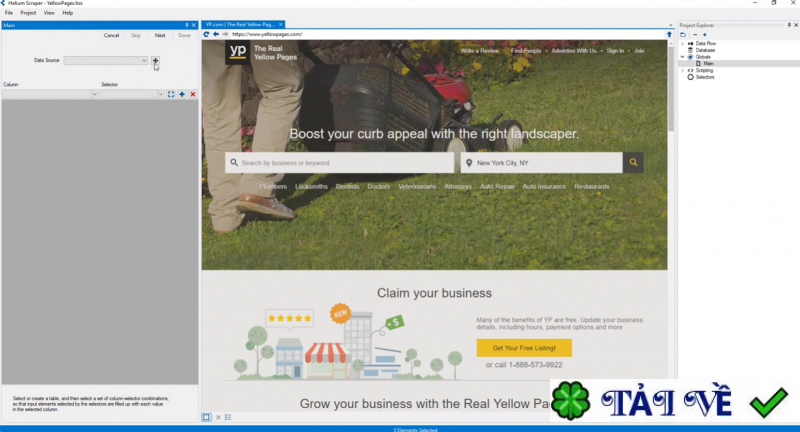Viewport: 800px width, 432px height.
Task: Open the Join link
Action: (639, 51)
